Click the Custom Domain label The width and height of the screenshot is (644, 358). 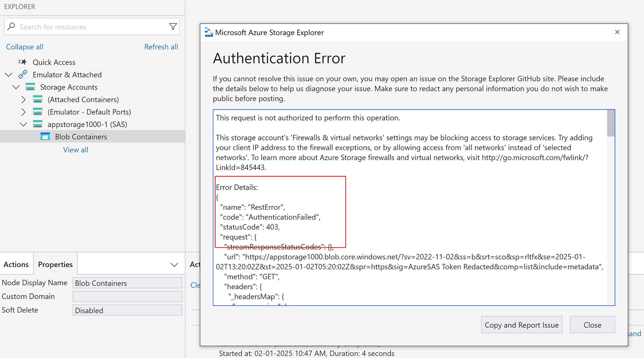(28, 296)
